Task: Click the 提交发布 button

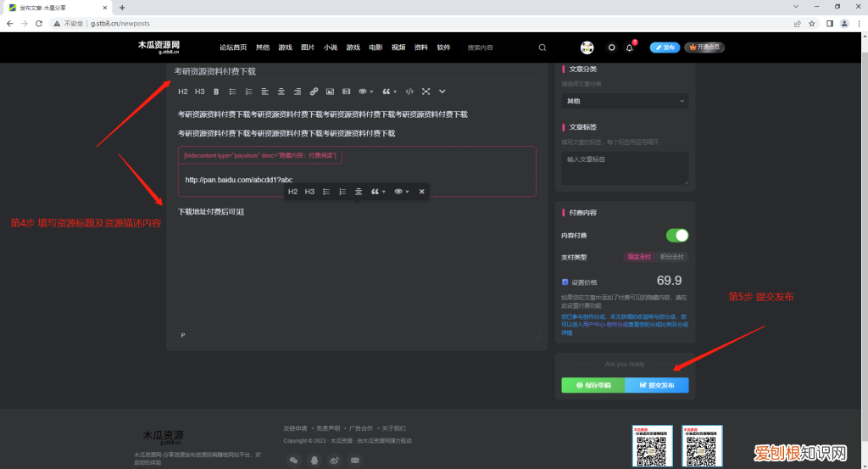Action: coord(657,385)
